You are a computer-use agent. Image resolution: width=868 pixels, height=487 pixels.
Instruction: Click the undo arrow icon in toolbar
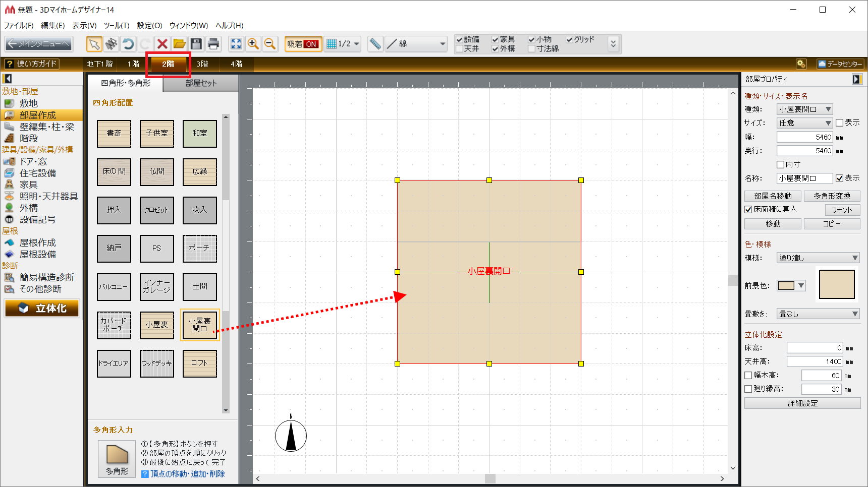coord(128,44)
